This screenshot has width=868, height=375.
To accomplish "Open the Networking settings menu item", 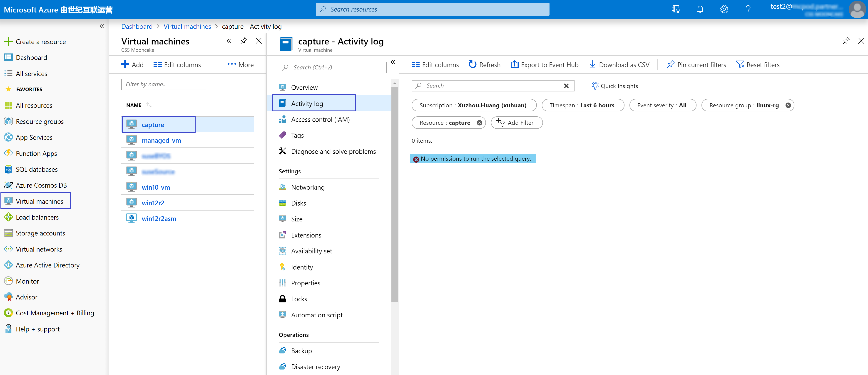I will [308, 187].
